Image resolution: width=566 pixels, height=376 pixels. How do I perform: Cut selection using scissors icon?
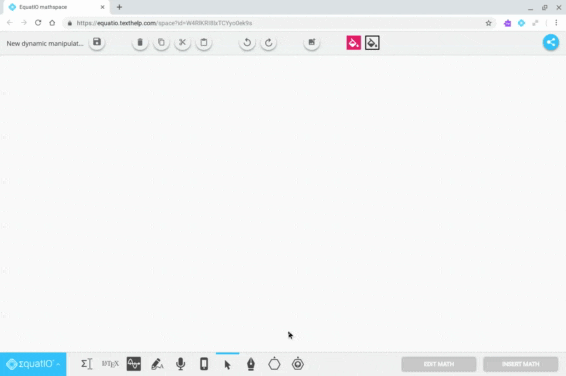point(182,43)
